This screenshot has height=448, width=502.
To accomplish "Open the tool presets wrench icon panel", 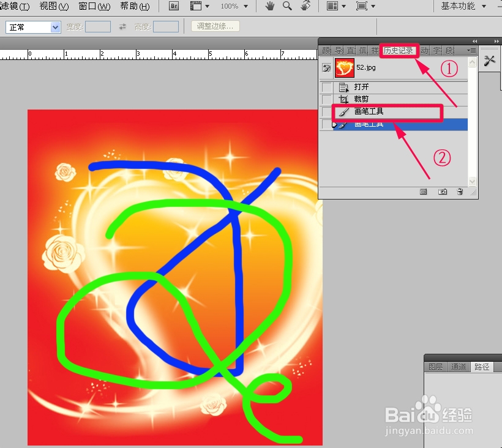I will 489,61.
